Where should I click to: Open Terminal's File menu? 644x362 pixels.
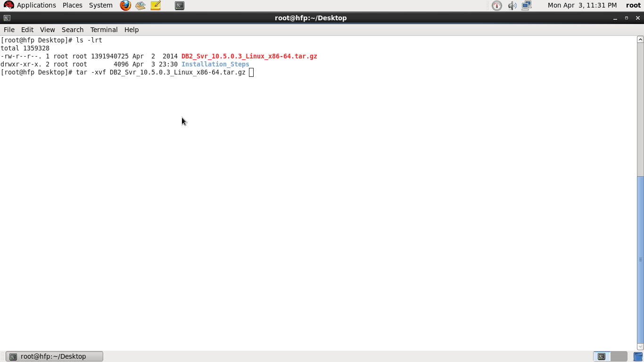click(8, 29)
